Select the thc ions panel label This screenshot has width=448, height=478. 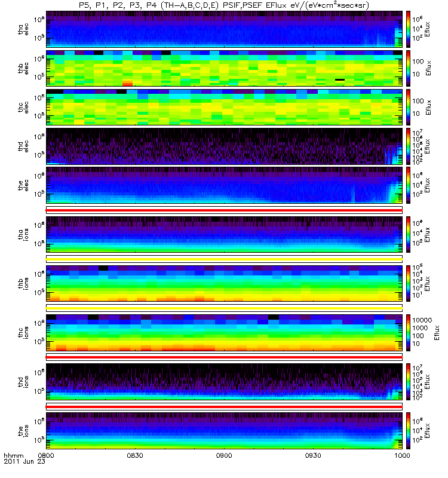(23, 333)
